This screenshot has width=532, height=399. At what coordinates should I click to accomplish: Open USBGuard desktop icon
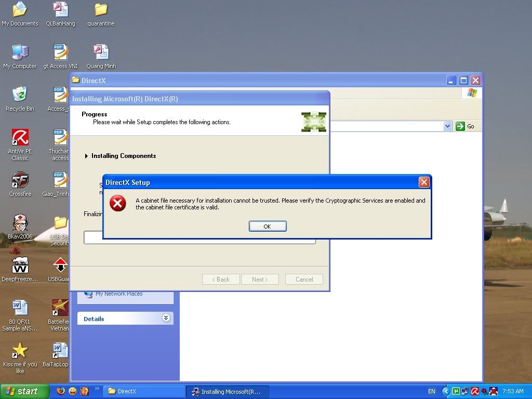point(59,270)
